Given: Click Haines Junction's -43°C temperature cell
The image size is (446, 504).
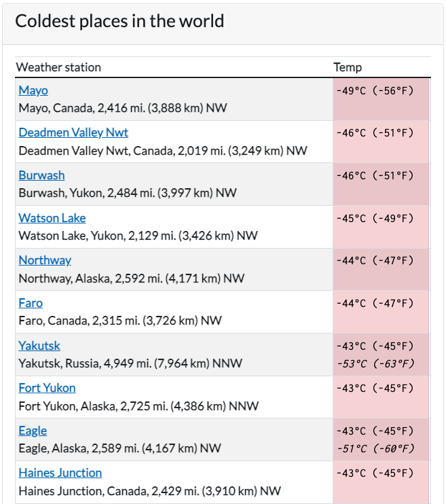Looking at the screenshot, I should pyautogui.click(x=381, y=482).
